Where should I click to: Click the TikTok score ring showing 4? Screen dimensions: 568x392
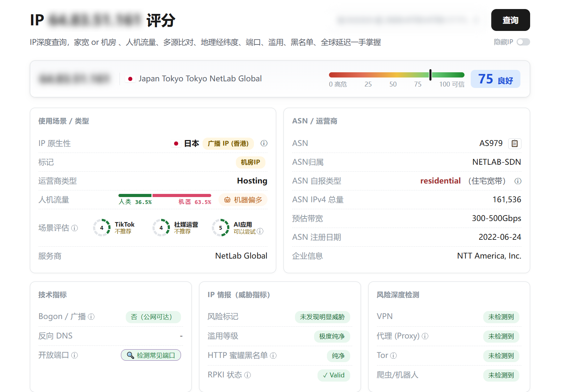point(102,228)
